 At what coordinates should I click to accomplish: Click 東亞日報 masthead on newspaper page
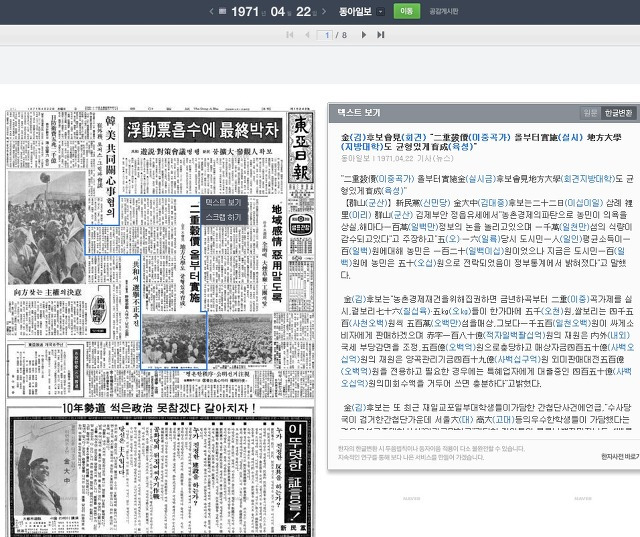click(x=301, y=148)
